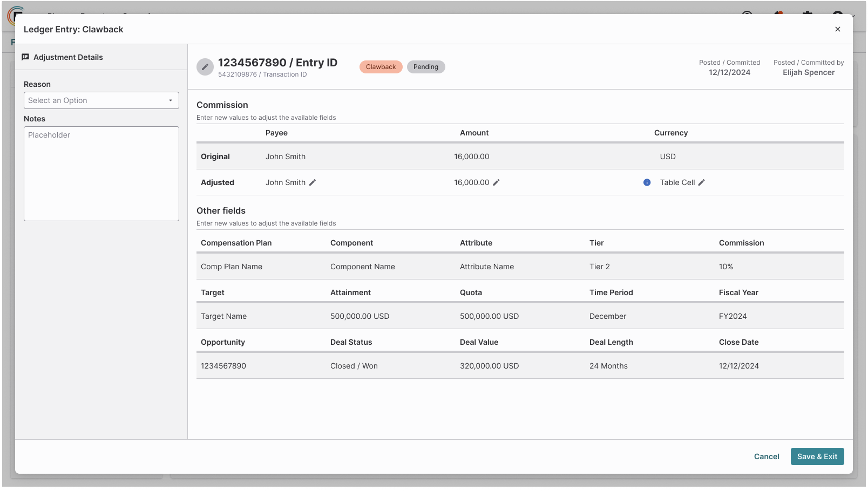Click the Quota value 500,000.00 USD
The height and width of the screenshot is (491, 868).
(x=489, y=316)
